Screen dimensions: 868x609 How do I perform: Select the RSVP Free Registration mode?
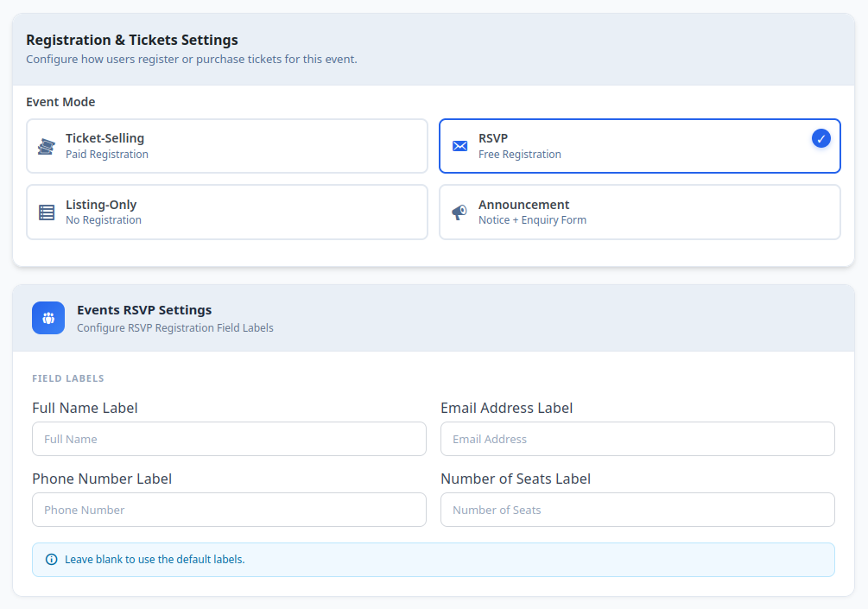[640, 146]
